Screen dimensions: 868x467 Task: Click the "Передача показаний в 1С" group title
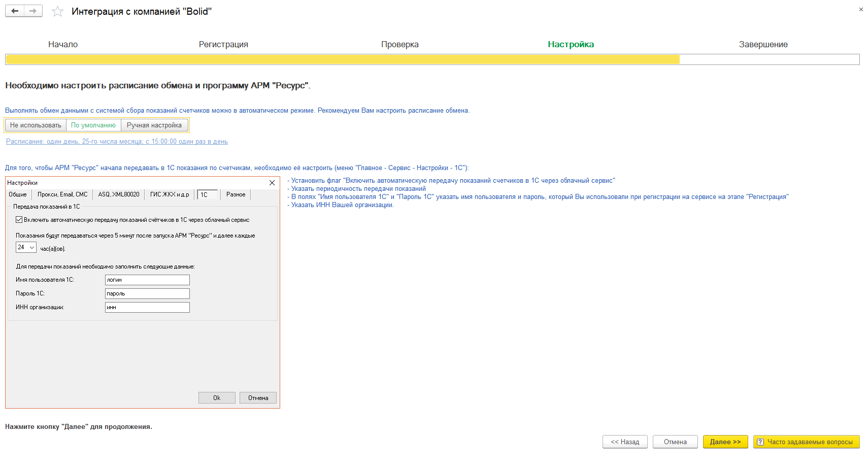click(46, 207)
